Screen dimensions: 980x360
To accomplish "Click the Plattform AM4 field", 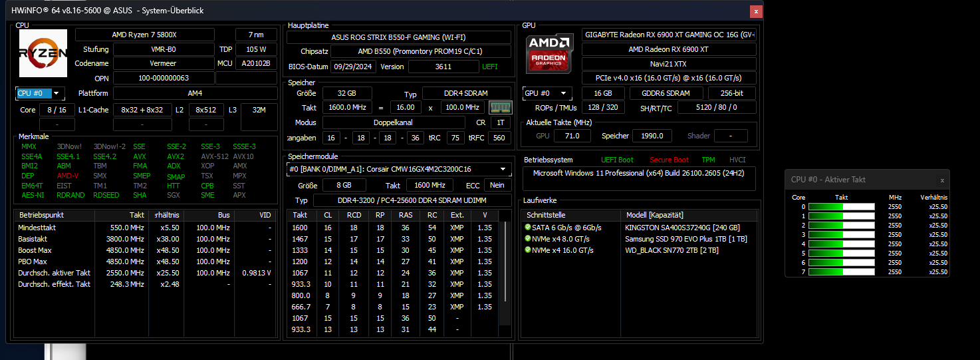I will 195,93.
